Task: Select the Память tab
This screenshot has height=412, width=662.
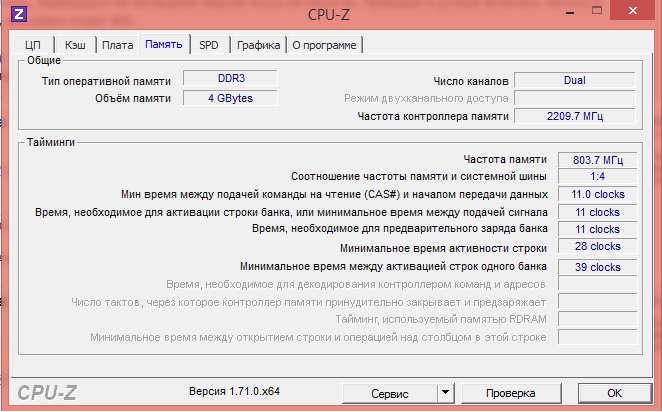Action: point(164,44)
